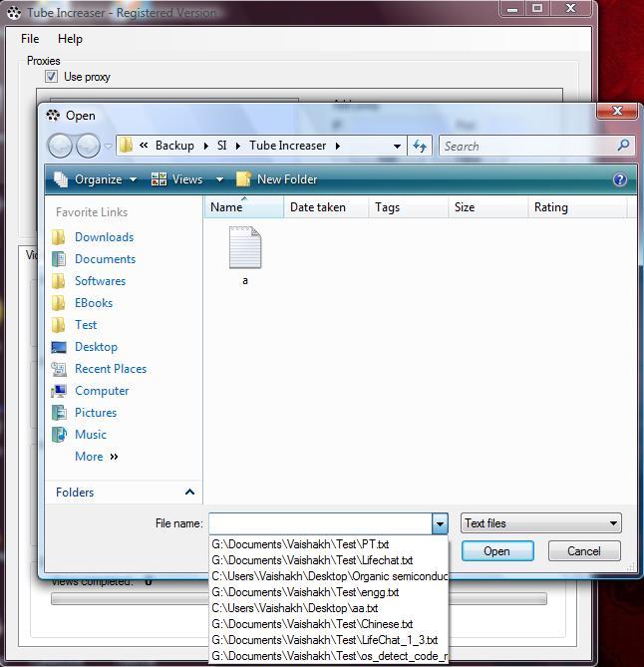
Task: Click the Softwares folder icon
Action: 58,281
